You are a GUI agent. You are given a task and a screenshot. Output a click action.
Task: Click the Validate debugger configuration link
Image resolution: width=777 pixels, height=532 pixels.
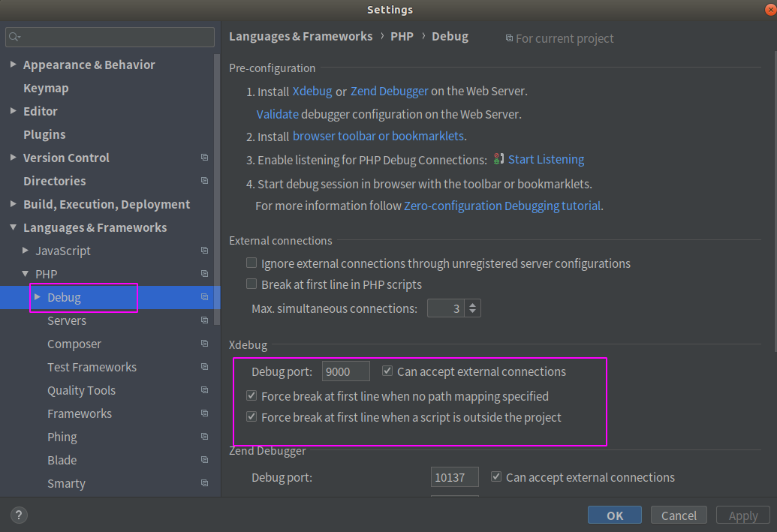click(x=278, y=113)
